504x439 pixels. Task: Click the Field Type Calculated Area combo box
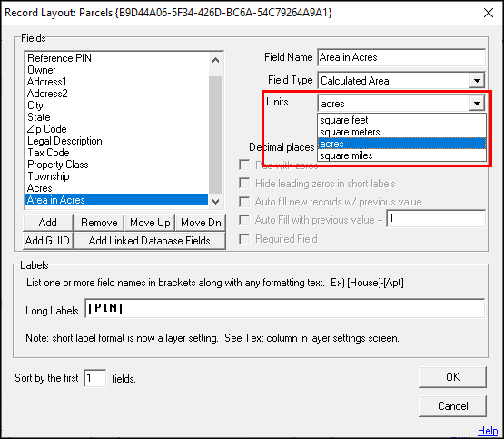point(401,80)
